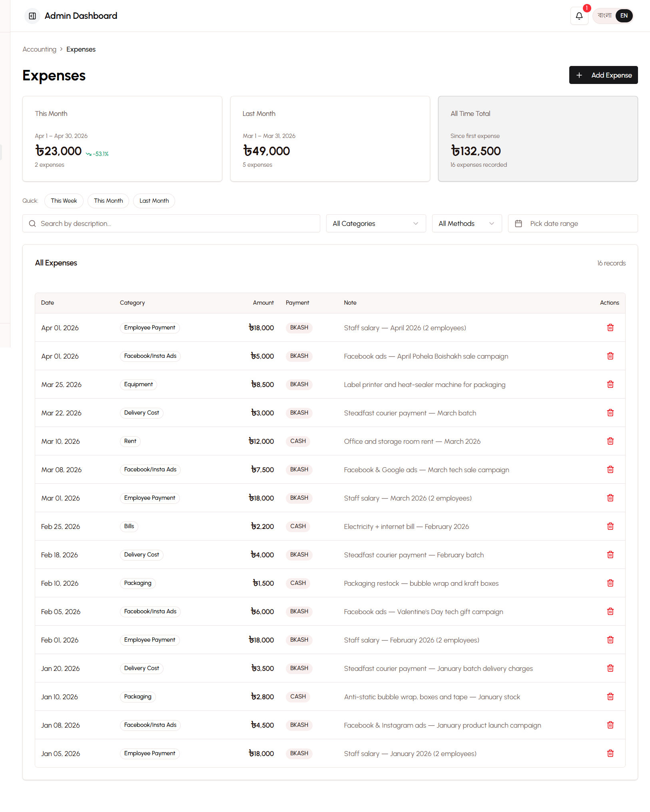650x812 pixels.
Task: Click the Add Expense button
Action: [603, 75]
